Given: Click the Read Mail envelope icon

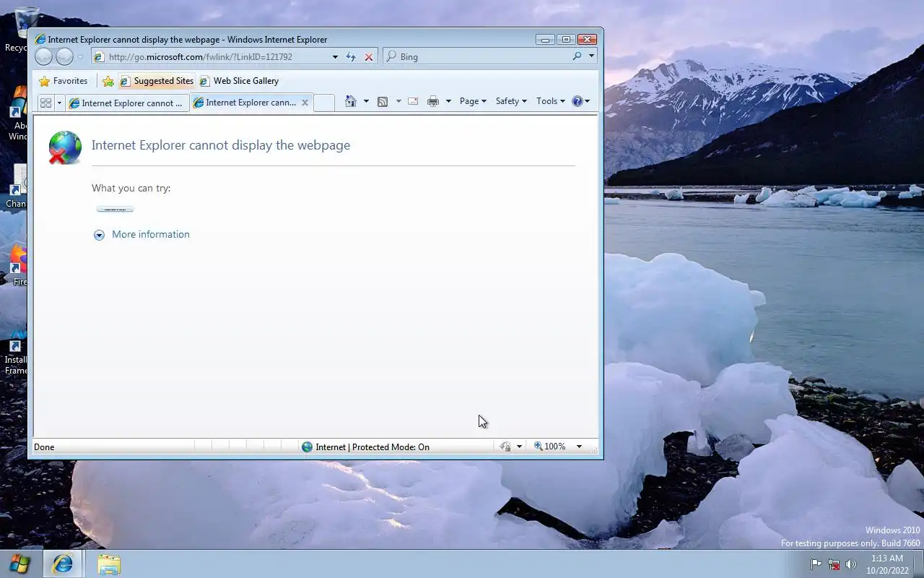Looking at the screenshot, I should [413, 101].
